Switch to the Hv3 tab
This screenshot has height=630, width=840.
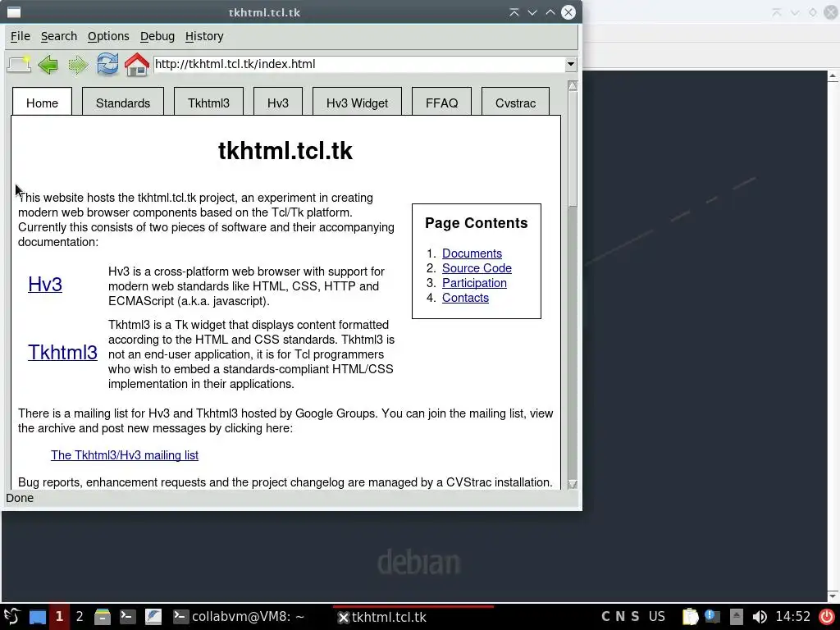277,103
